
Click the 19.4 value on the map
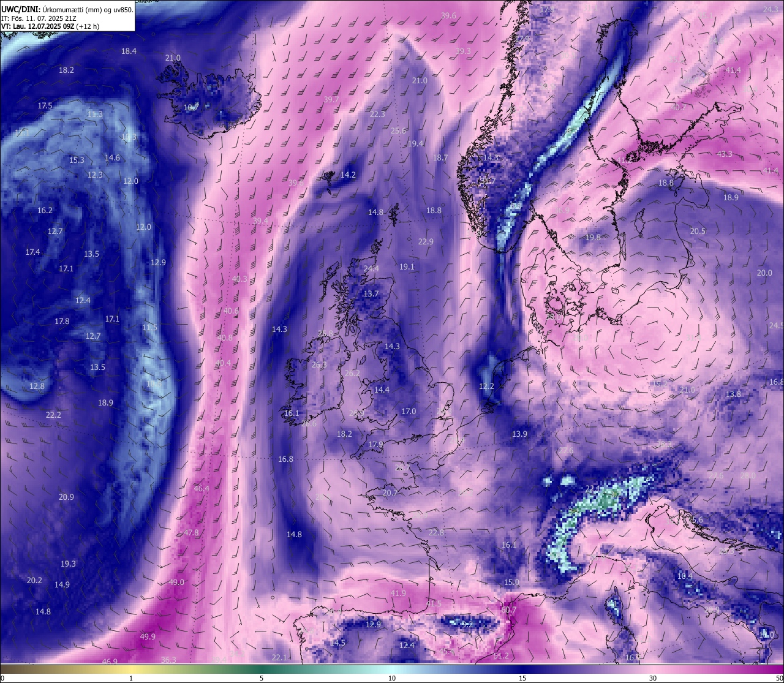[x=415, y=144]
